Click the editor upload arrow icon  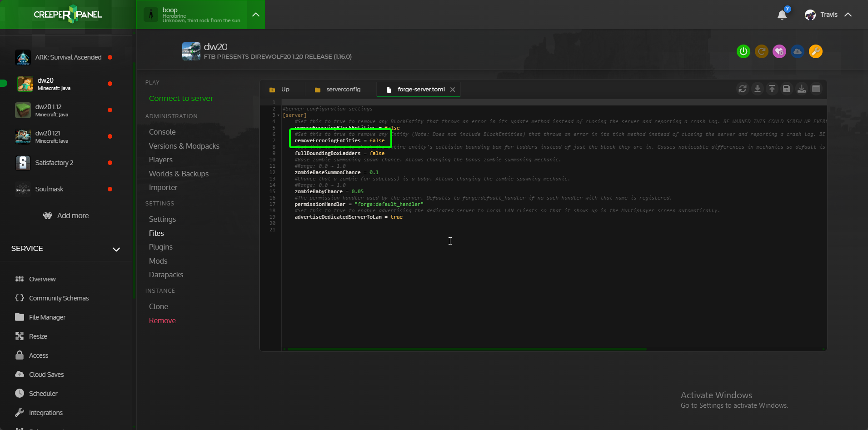click(x=772, y=89)
